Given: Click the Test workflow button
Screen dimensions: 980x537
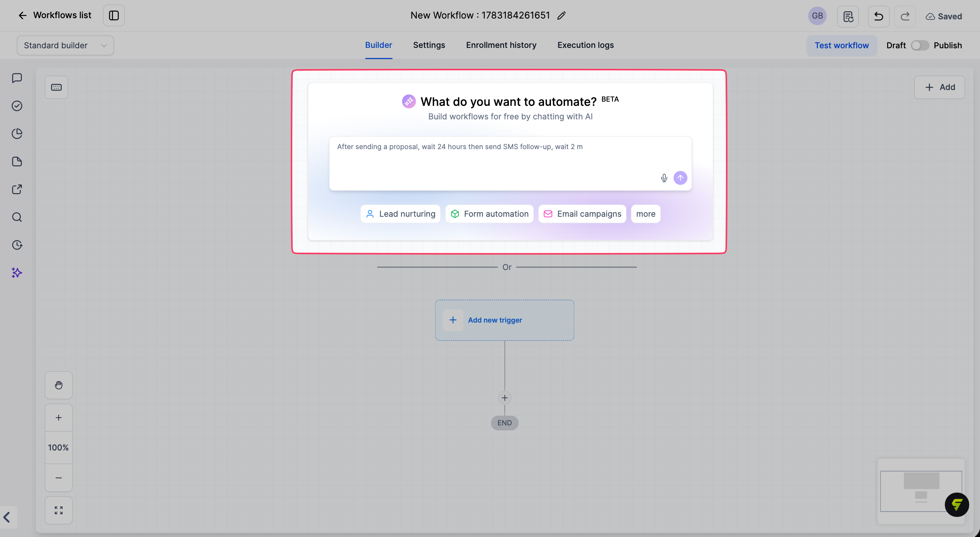Looking at the screenshot, I should point(842,46).
